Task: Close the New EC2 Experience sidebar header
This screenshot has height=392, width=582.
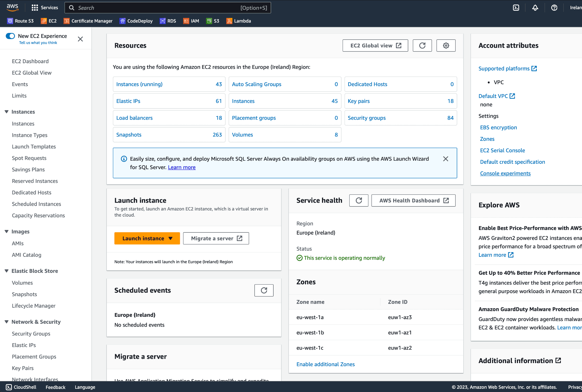Action: point(80,39)
